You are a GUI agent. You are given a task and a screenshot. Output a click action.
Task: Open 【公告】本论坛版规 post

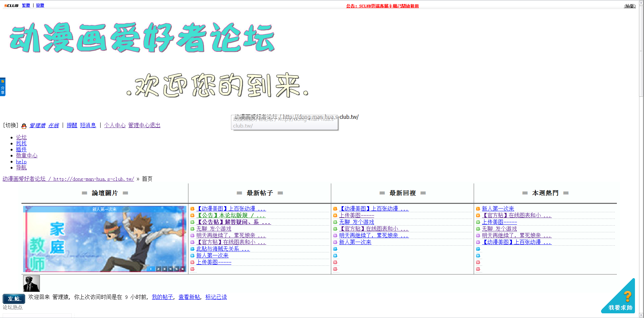coord(231,215)
